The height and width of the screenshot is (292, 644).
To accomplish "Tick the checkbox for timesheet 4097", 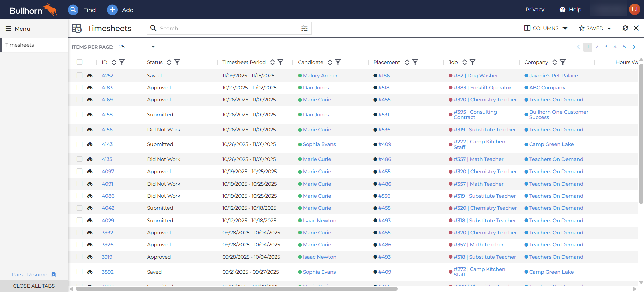I will 79,172.
